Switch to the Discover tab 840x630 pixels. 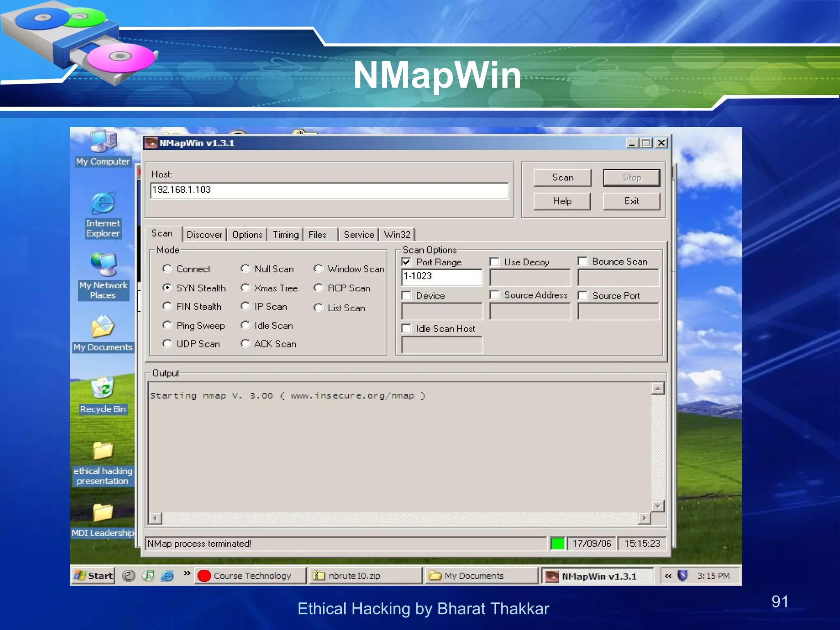[x=204, y=235]
